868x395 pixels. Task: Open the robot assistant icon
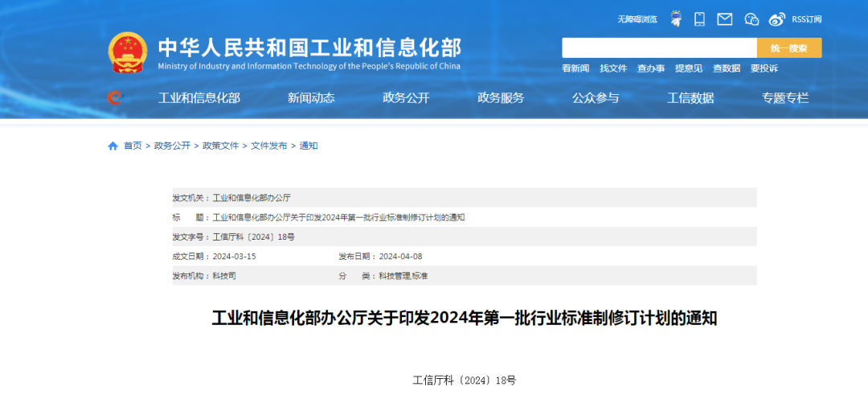(x=676, y=19)
